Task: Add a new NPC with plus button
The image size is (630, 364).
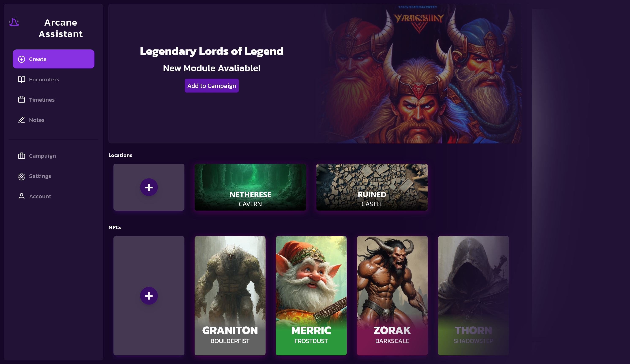Action: click(x=149, y=296)
